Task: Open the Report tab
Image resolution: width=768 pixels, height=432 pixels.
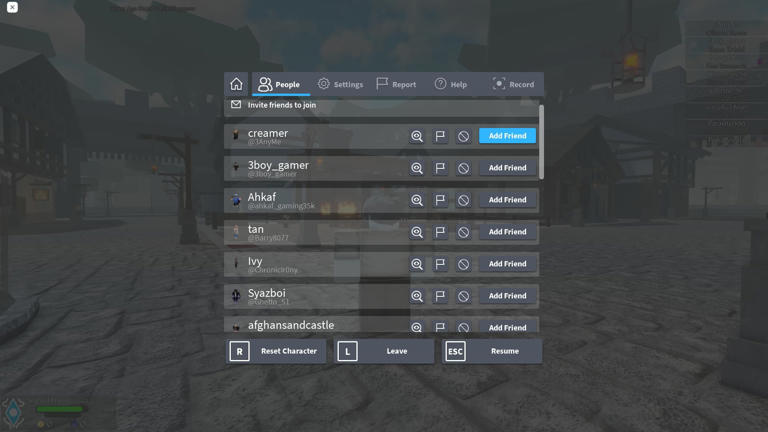Action: click(x=396, y=84)
